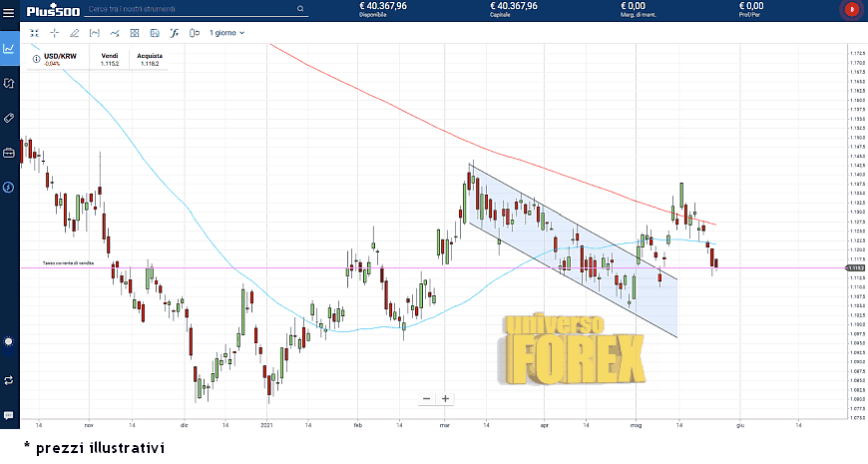Click the USD/KRW info icon
The height and width of the screenshot is (464, 868).
(37, 56)
